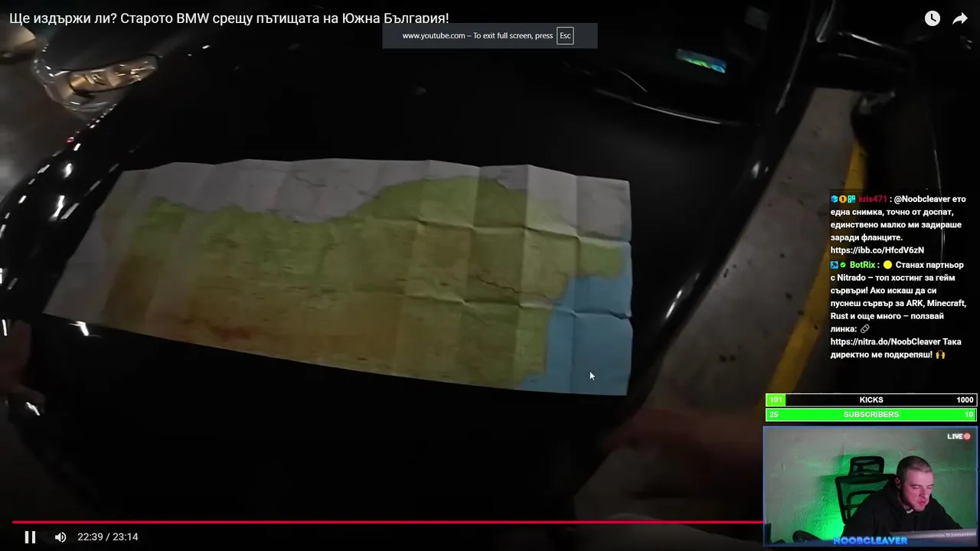
Task: Click the Watch later clock icon
Action: (932, 18)
